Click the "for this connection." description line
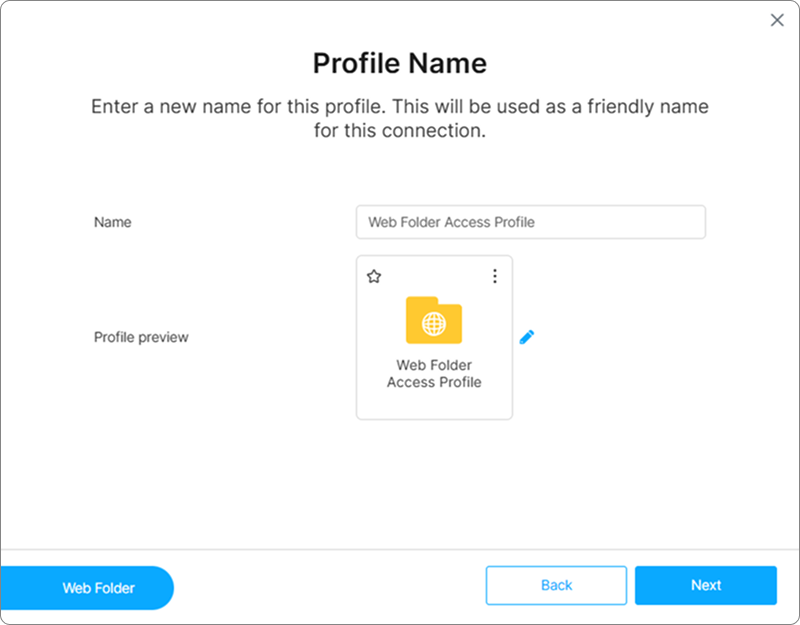The image size is (800, 625). point(400,130)
